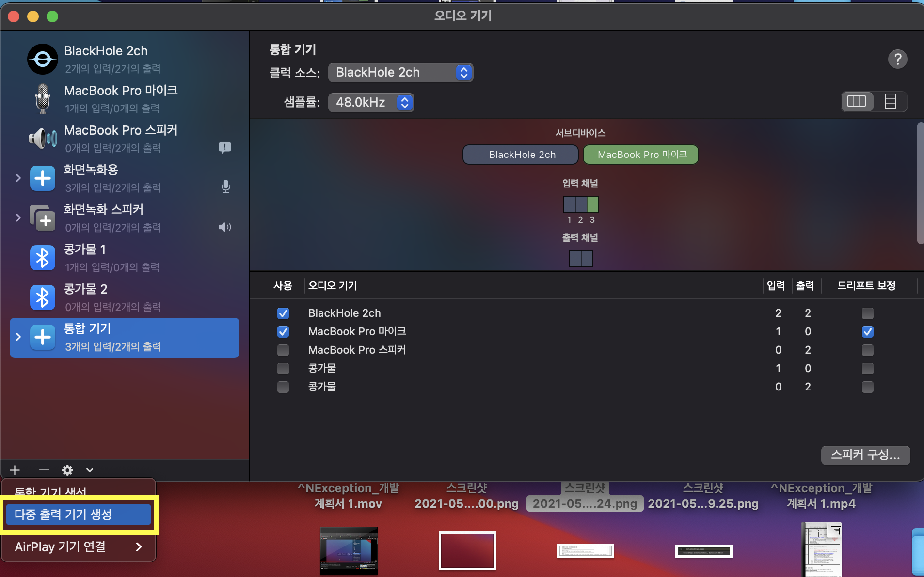This screenshot has height=577, width=924.
Task: Click the alert badge beside MacBook Pro 스피커
Action: tap(224, 147)
